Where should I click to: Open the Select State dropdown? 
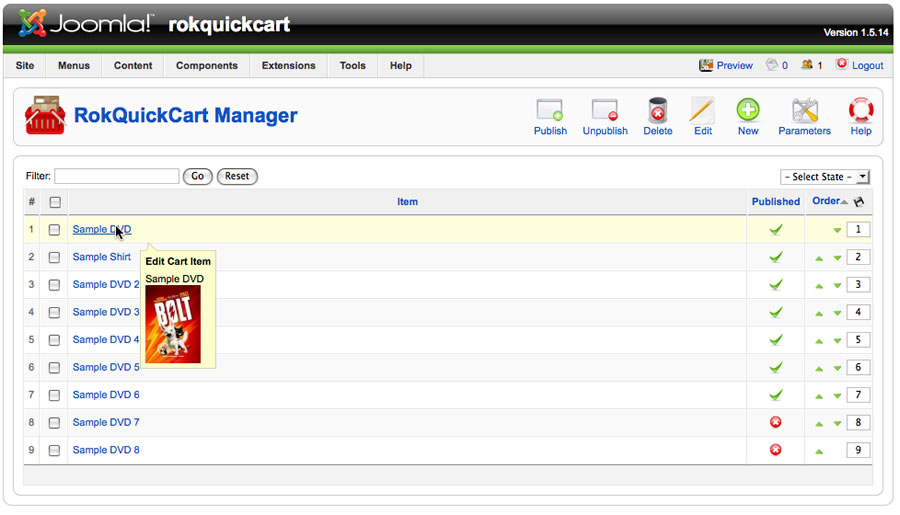point(825,177)
